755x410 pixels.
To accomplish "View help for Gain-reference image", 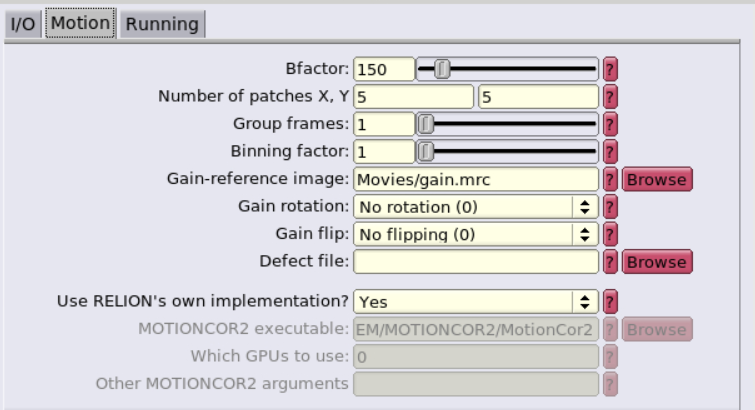I will (610, 179).
